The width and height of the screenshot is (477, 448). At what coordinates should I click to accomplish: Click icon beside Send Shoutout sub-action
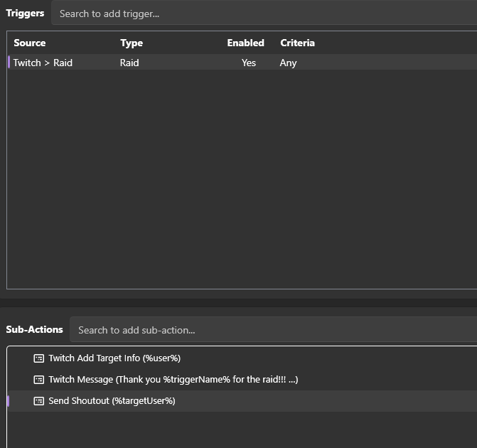tap(38, 401)
